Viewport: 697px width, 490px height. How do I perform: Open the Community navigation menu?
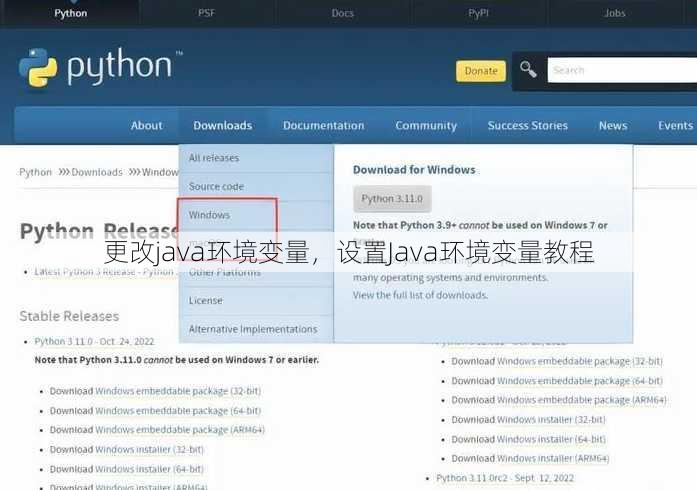pos(426,126)
